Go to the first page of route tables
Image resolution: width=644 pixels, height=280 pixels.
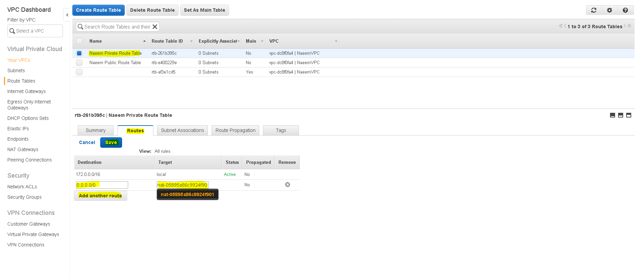click(561, 26)
